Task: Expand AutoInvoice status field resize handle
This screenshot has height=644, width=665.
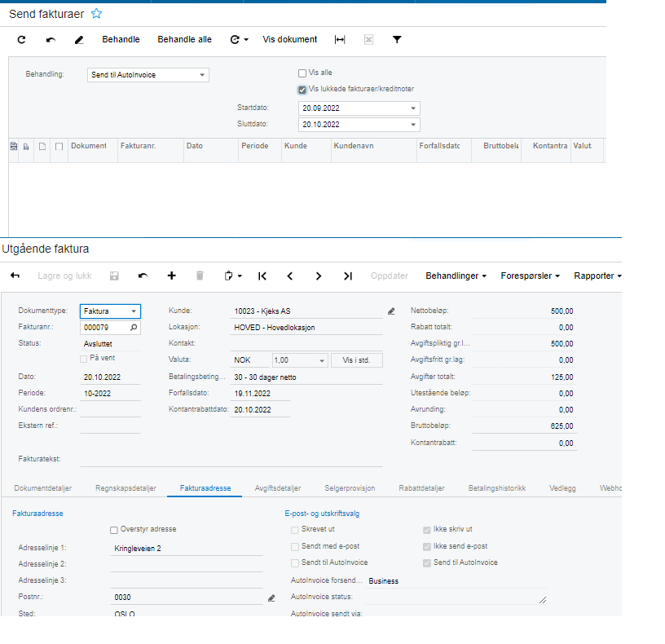Action: coord(543,600)
